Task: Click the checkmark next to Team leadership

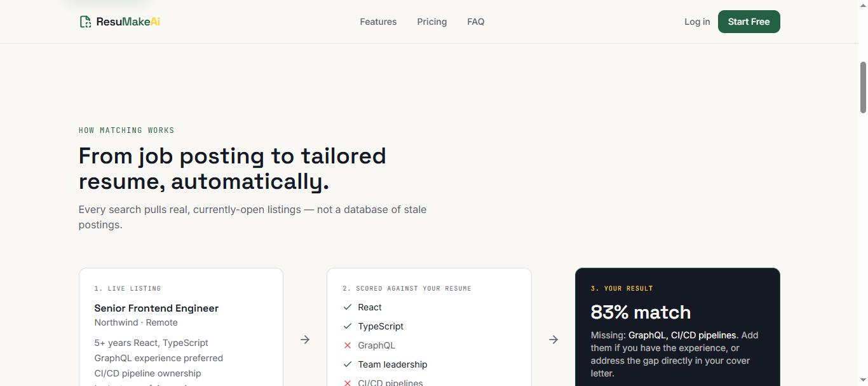Action: pos(348,364)
